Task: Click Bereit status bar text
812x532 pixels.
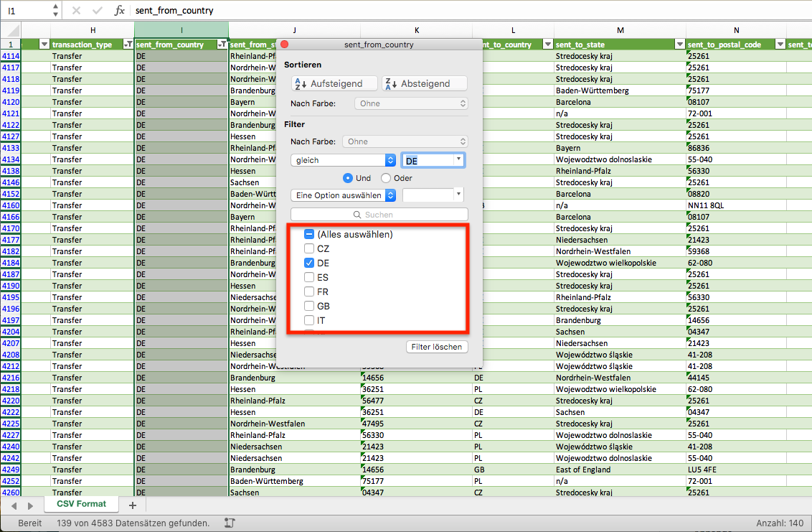Action: coord(30,523)
